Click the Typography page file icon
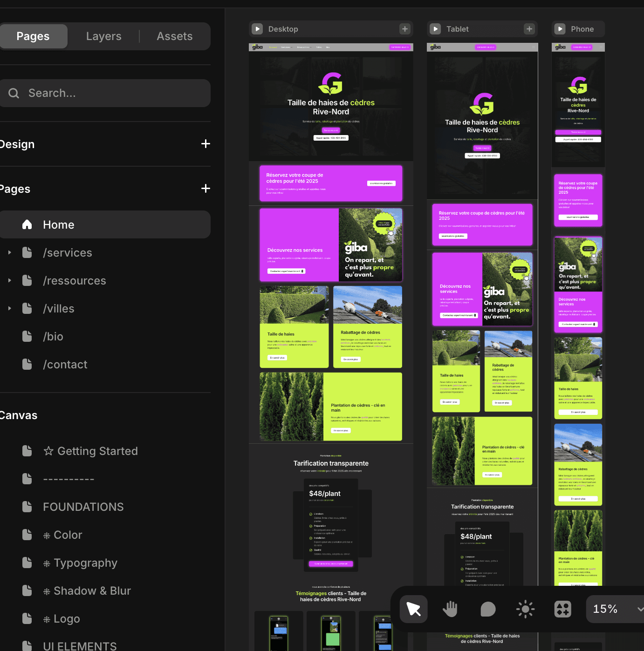 [x=27, y=563]
